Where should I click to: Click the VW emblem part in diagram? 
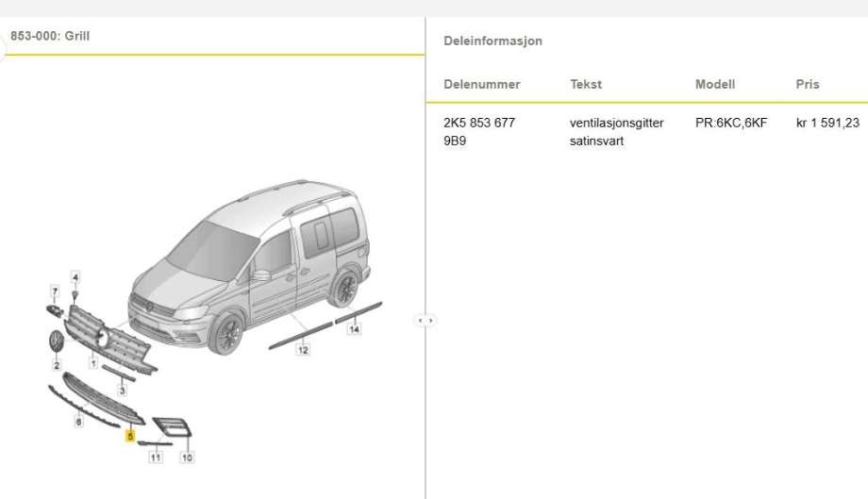(x=57, y=341)
